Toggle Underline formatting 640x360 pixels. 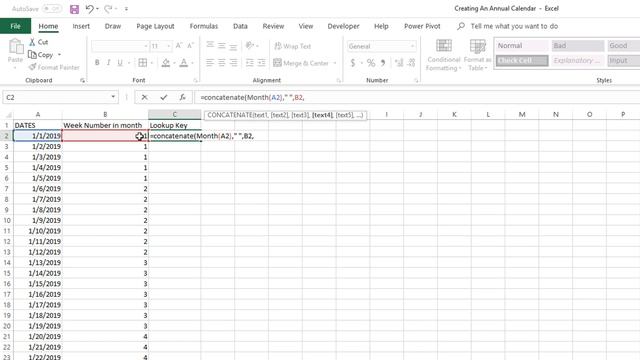click(x=120, y=63)
